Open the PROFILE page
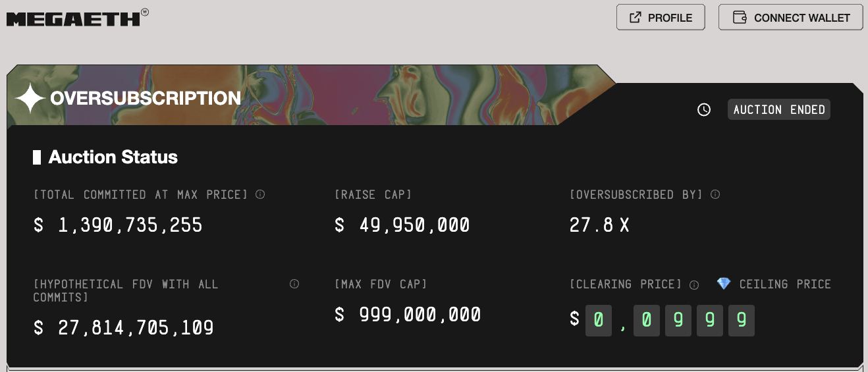 click(x=661, y=18)
